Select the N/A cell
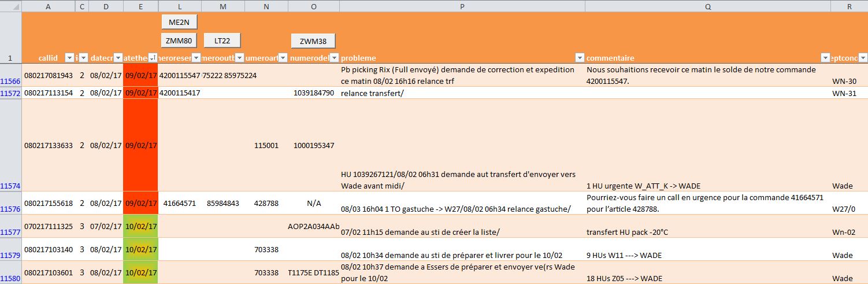The height and width of the screenshot is (284, 868). pos(314,203)
